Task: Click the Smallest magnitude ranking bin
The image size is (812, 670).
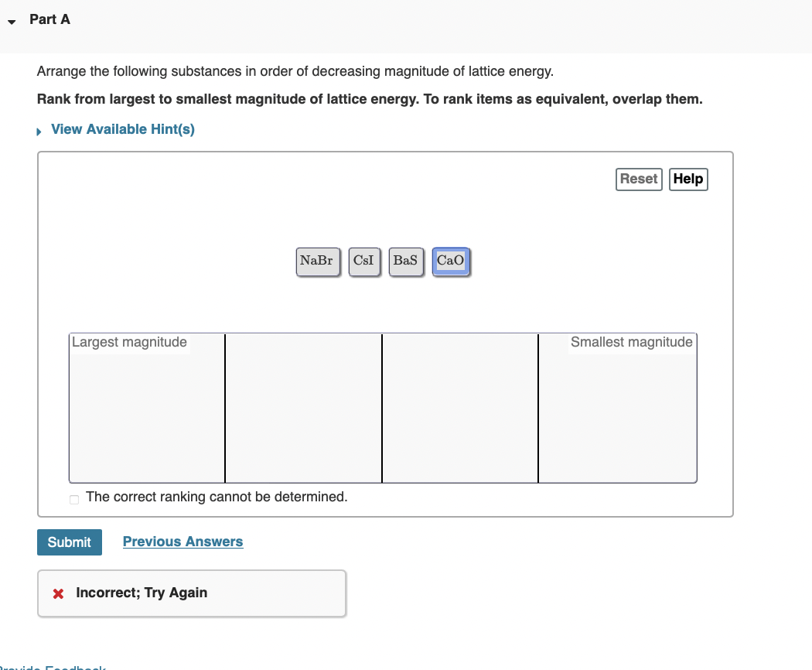Action: pyautogui.click(x=618, y=408)
